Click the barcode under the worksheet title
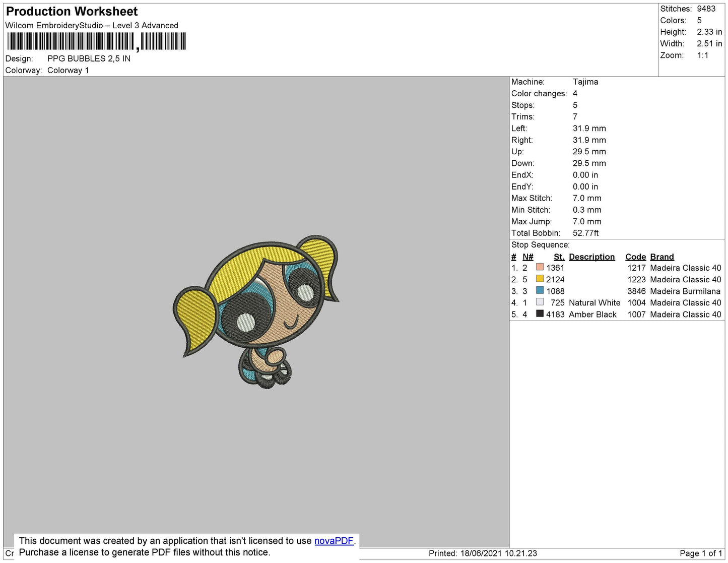728x563 pixels. [96, 41]
